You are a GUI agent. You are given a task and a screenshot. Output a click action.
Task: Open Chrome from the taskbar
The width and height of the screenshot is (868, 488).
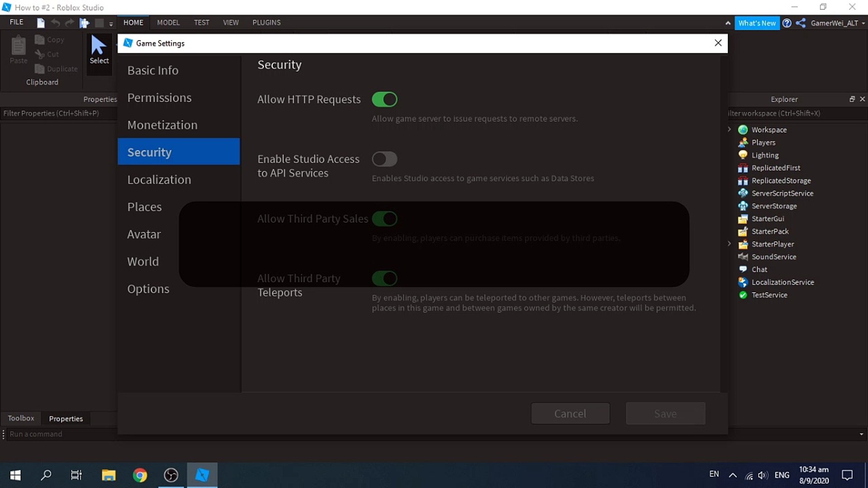point(140,475)
